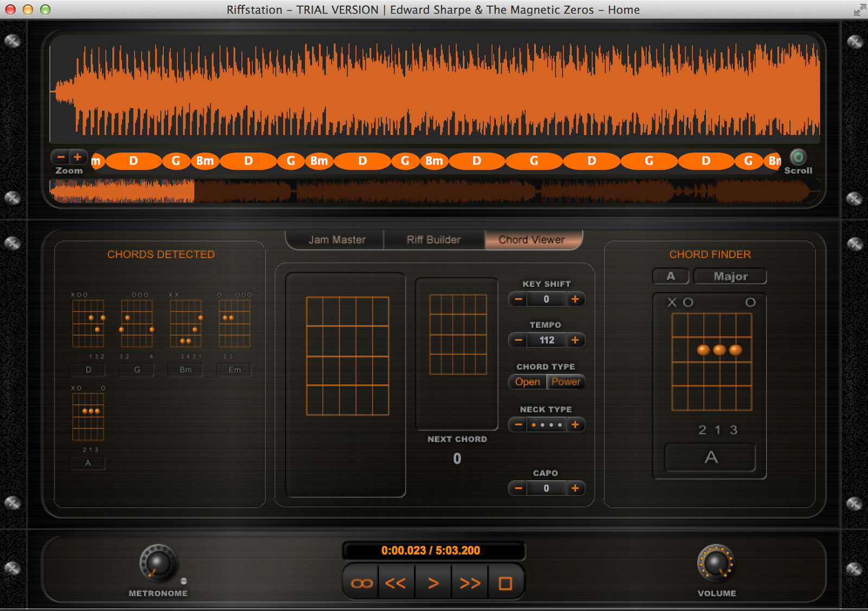Open the Major chord quality dropdown

point(730,276)
